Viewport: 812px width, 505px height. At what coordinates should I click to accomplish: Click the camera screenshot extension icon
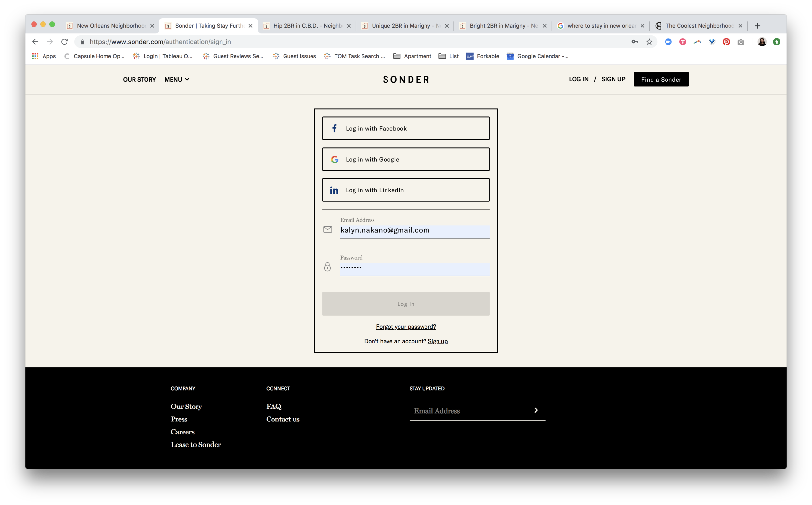pyautogui.click(x=741, y=42)
